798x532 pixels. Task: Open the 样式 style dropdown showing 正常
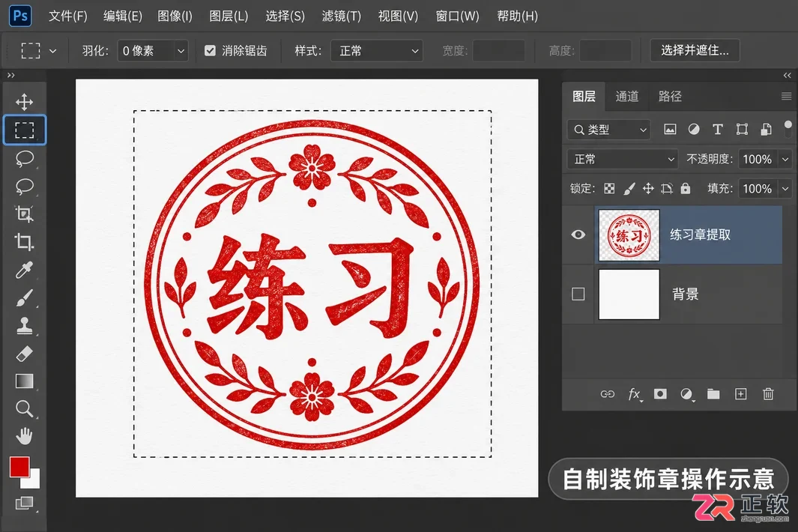pos(377,51)
